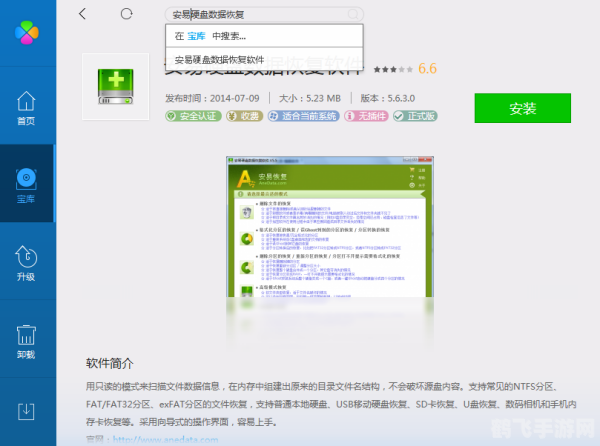Select 在宝库中搜索 suggestion

point(264,36)
